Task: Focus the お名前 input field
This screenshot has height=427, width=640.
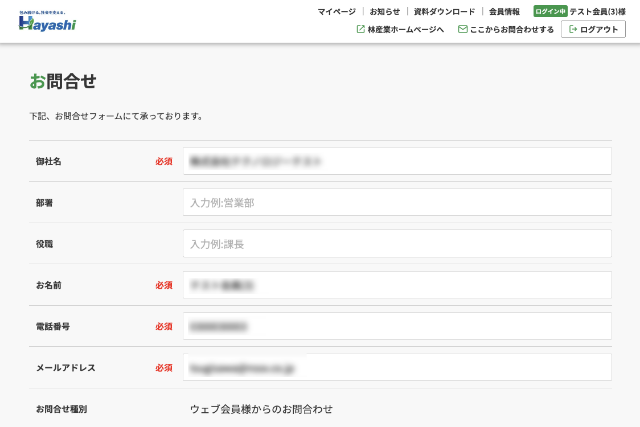Action: [x=396, y=285]
